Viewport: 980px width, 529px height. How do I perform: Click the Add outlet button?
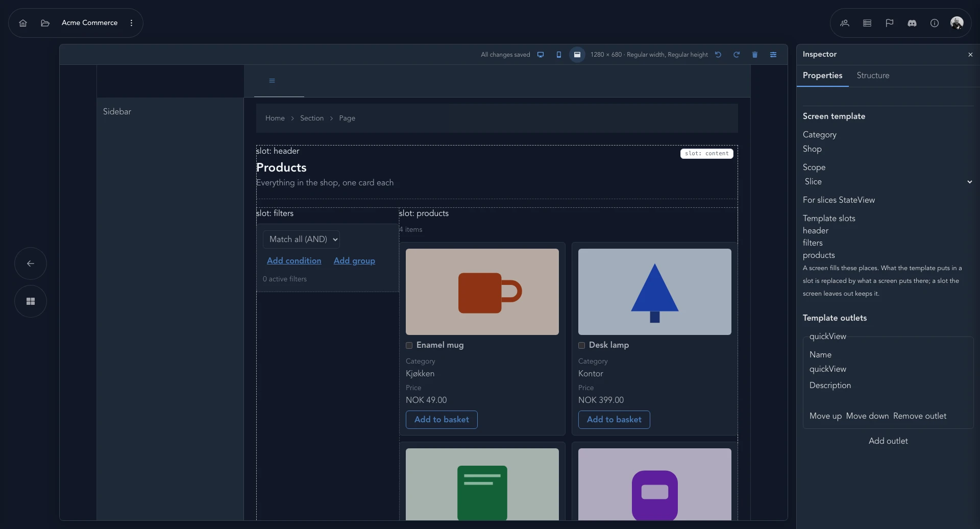point(888,441)
